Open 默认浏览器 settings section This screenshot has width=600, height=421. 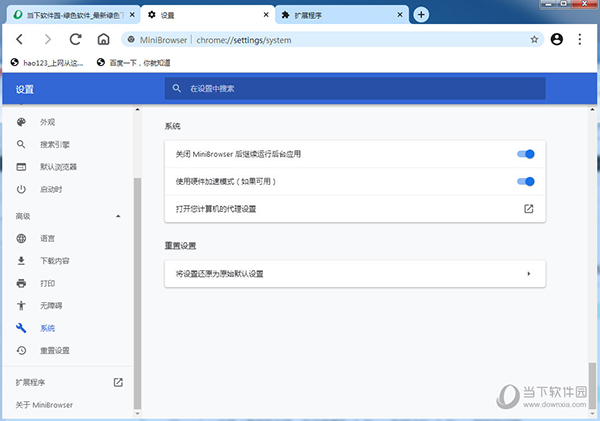click(58, 167)
